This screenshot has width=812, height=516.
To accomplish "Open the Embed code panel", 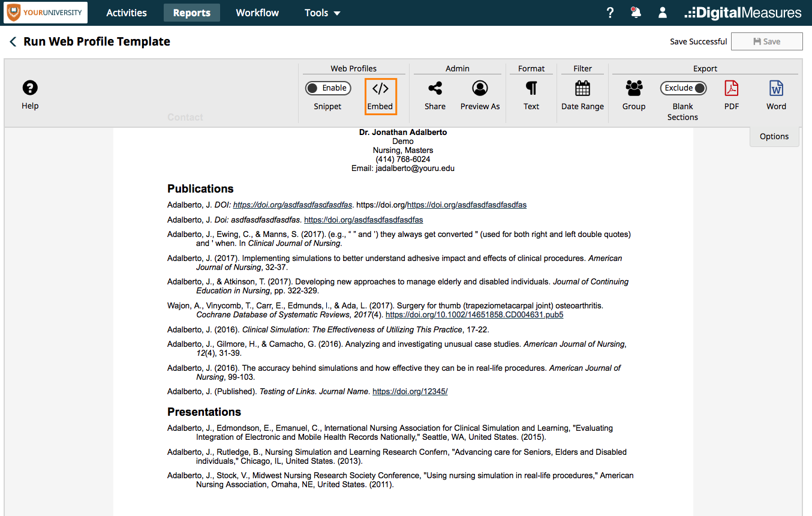I will coord(380,95).
